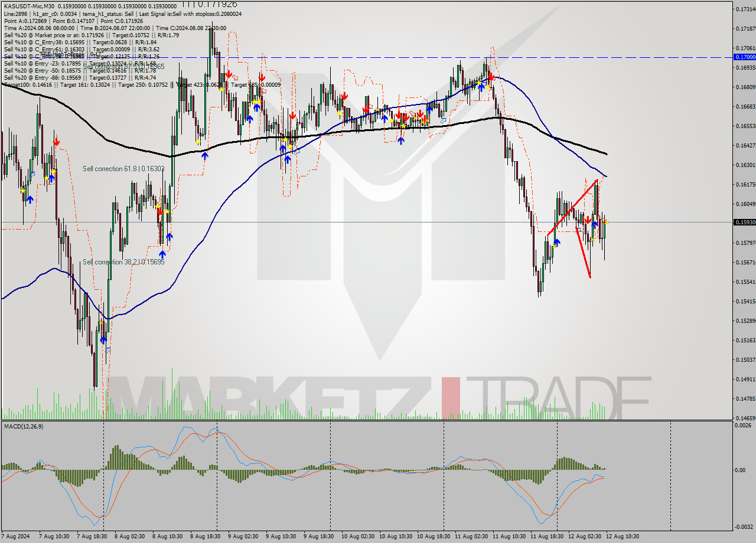
Task: Click the 'Sell correction 61.8 | 0.16303' label
Action: pyautogui.click(x=123, y=169)
